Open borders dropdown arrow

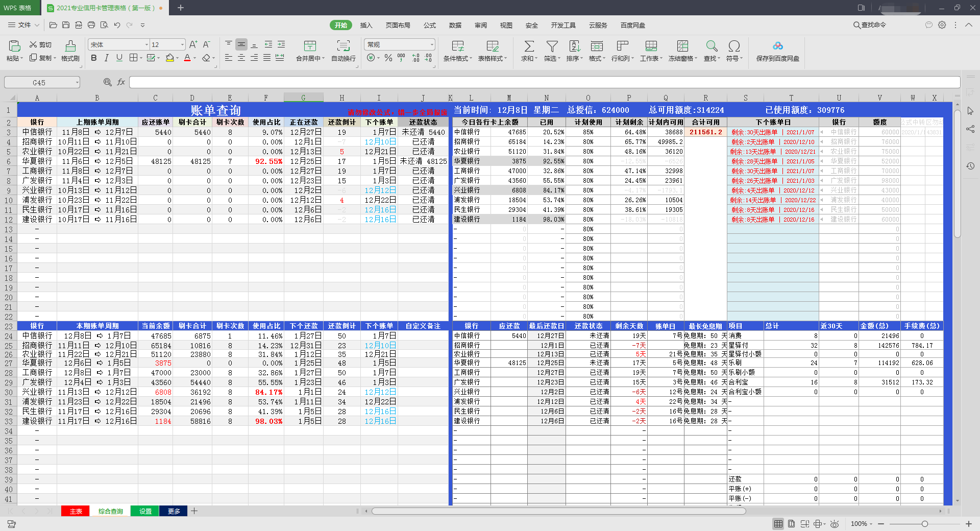pos(140,58)
